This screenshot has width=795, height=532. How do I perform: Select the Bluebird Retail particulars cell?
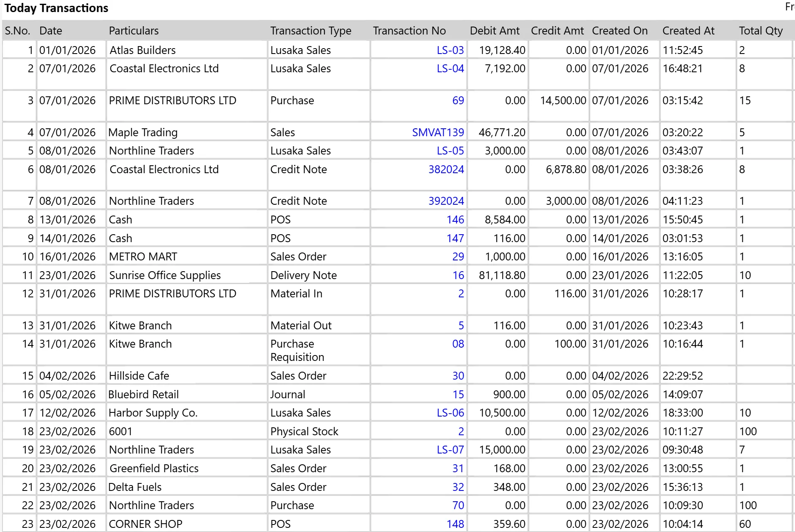[186, 395]
